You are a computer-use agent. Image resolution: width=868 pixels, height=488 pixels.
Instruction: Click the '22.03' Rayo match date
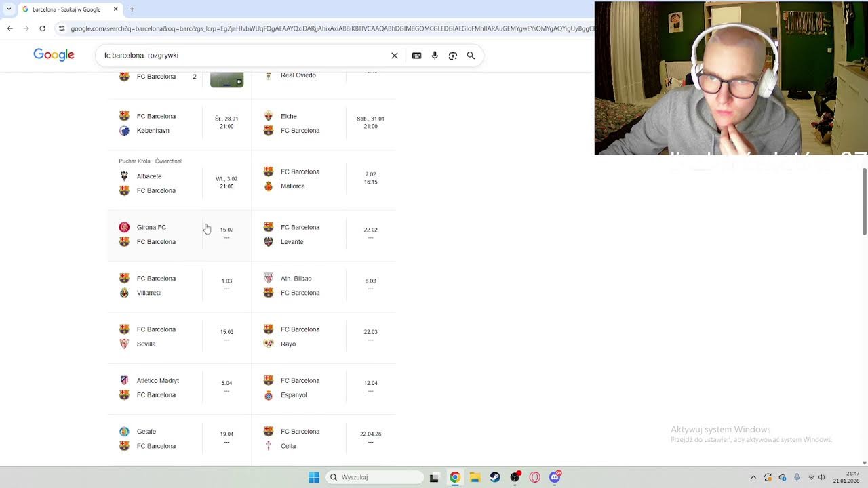(x=370, y=332)
